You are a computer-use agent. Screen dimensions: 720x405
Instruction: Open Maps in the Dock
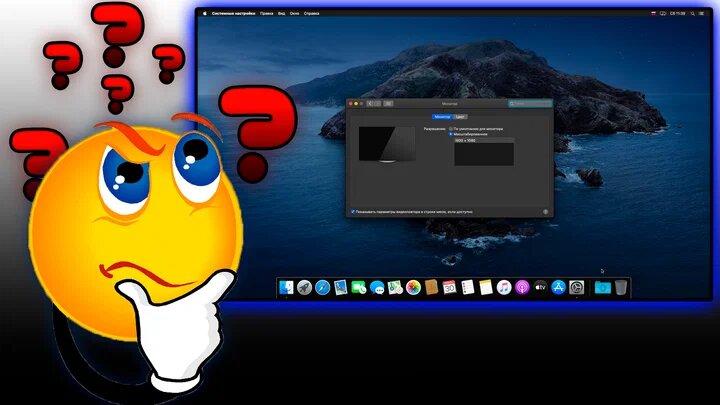[x=395, y=288]
